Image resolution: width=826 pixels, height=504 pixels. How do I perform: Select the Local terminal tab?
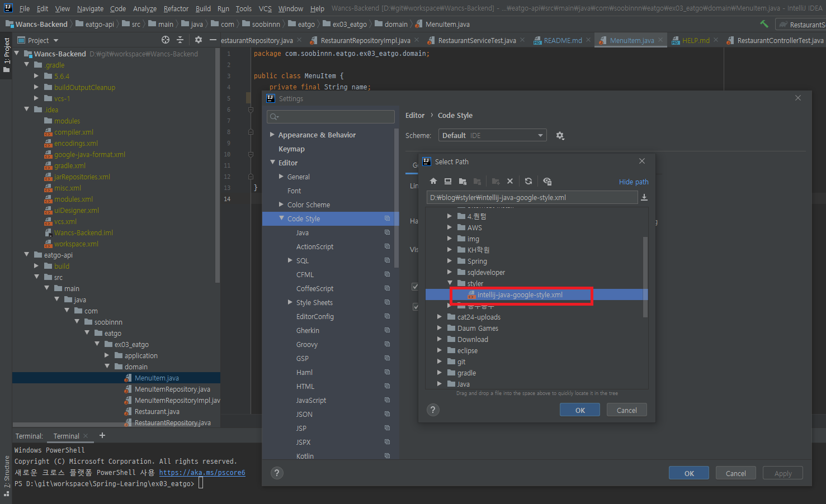pyautogui.click(x=66, y=436)
